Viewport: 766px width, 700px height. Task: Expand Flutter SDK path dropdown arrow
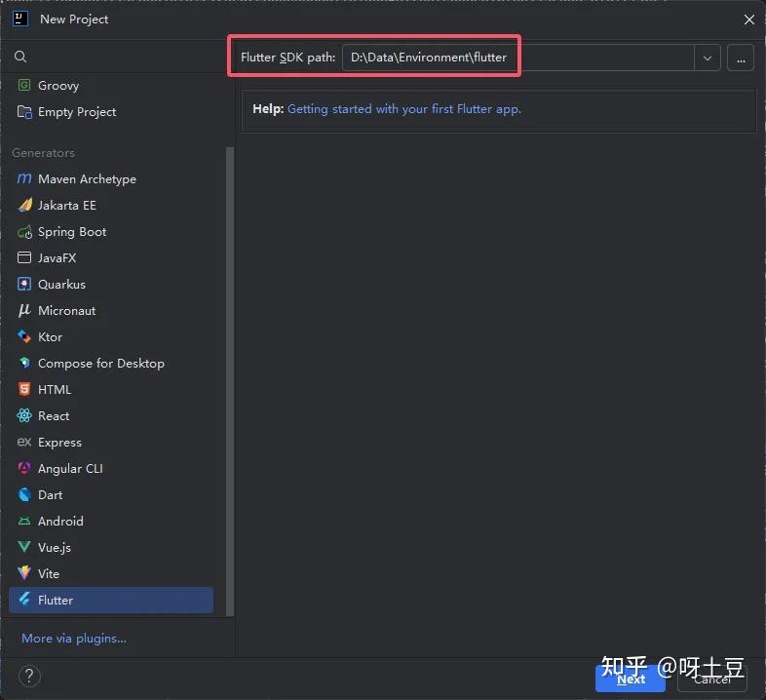click(707, 58)
